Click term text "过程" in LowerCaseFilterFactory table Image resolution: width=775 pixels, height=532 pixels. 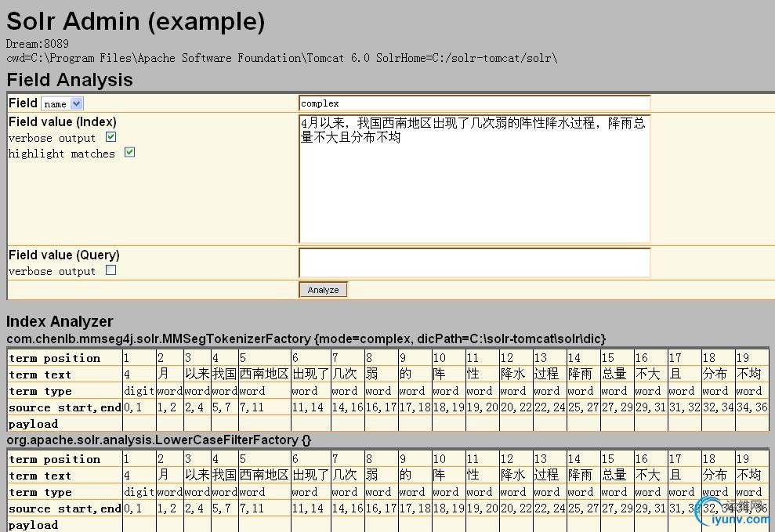click(x=546, y=475)
